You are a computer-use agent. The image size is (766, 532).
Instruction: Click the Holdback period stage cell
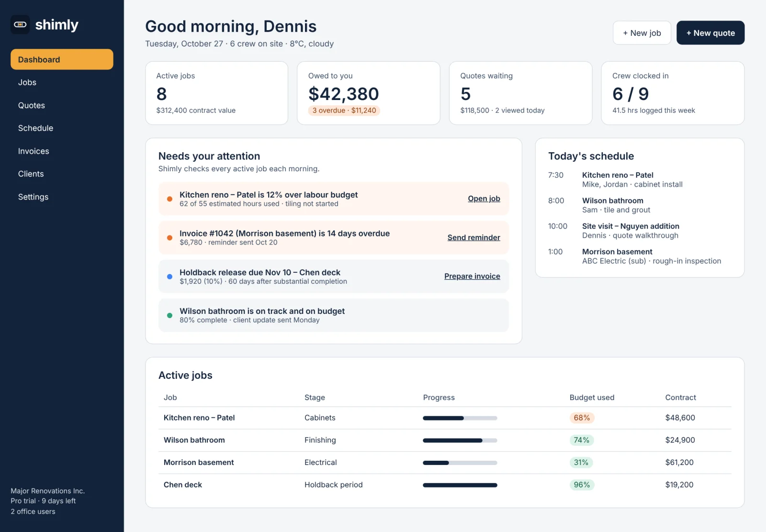pyautogui.click(x=334, y=485)
